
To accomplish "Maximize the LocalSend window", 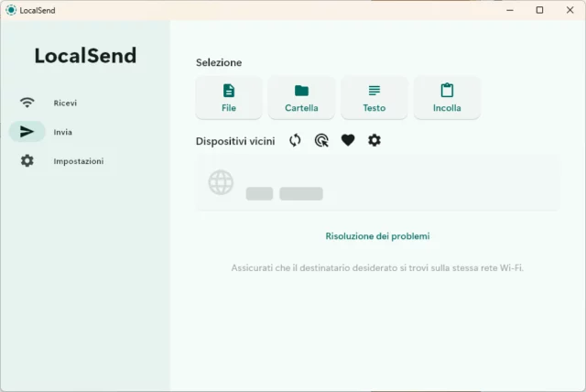I will click(539, 10).
